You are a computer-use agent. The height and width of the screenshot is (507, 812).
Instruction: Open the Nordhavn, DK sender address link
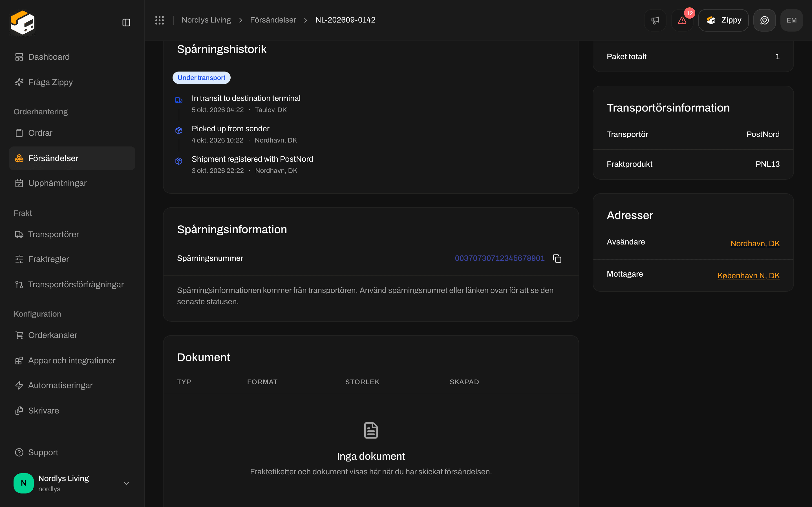click(x=755, y=243)
